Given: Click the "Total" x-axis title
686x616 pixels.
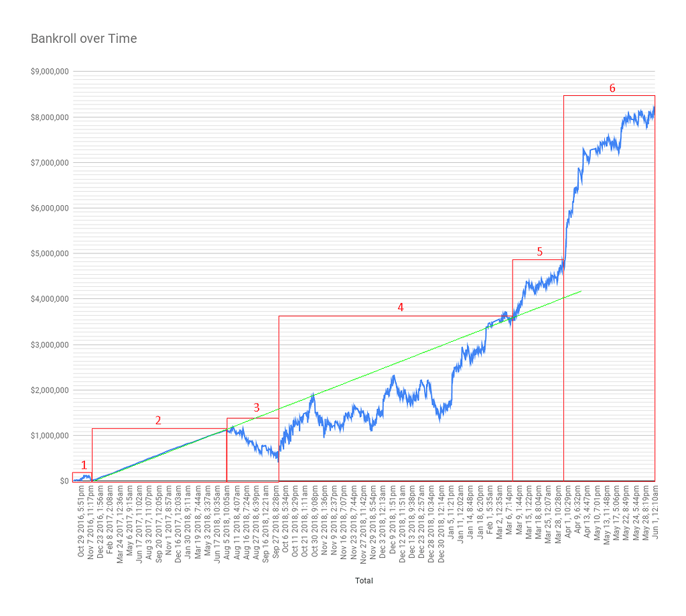Looking at the screenshot, I should [x=364, y=580].
